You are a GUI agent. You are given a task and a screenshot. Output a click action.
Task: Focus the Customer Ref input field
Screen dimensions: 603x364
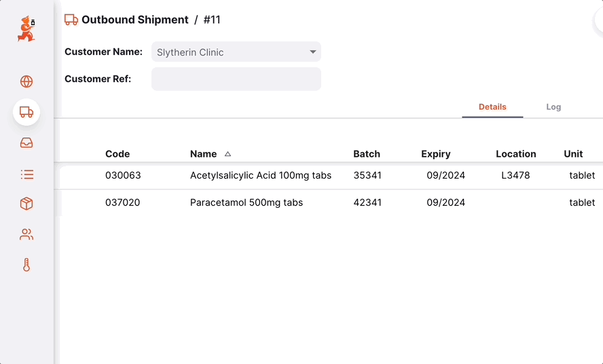point(236,79)
